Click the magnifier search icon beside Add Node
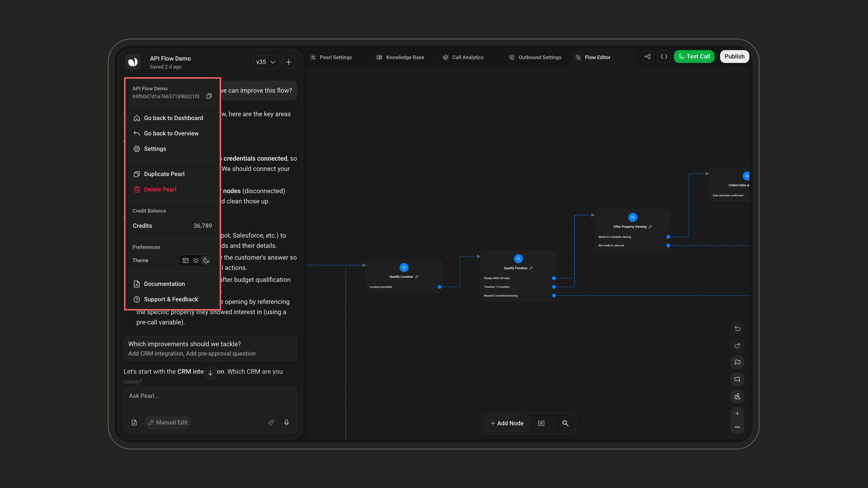Image resolution: width=868 pixels, height=488 pixels. [565, 423]
